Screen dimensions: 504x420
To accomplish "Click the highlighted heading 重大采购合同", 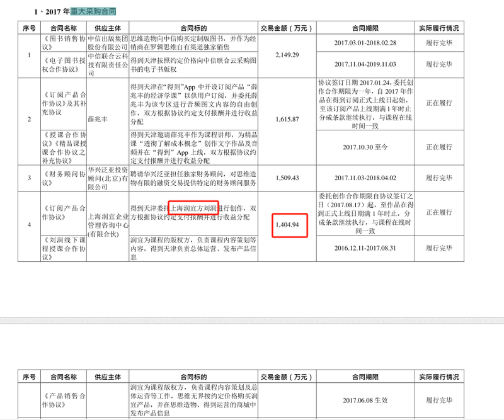I will pos(93,11).
